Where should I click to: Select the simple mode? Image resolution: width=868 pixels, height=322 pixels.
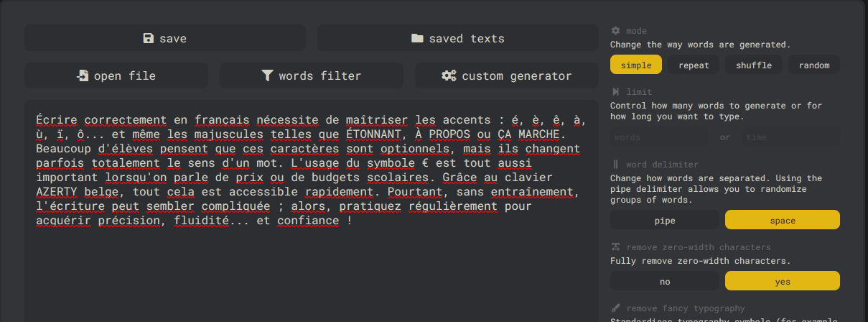point(636,65)
